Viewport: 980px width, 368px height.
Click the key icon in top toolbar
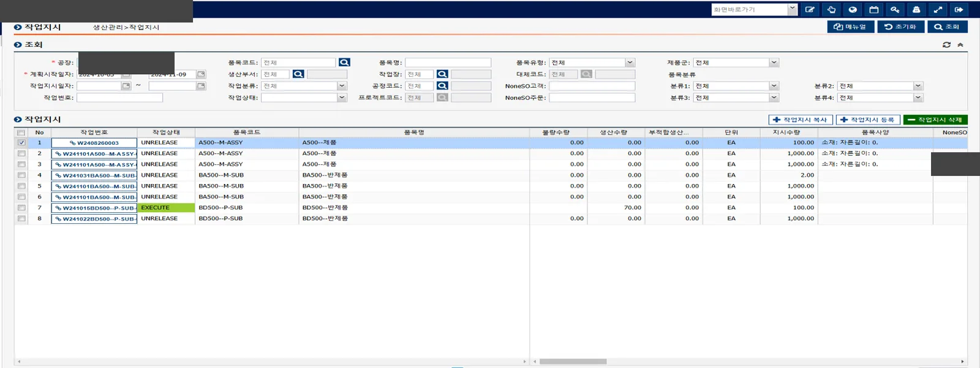click(895, 9)
